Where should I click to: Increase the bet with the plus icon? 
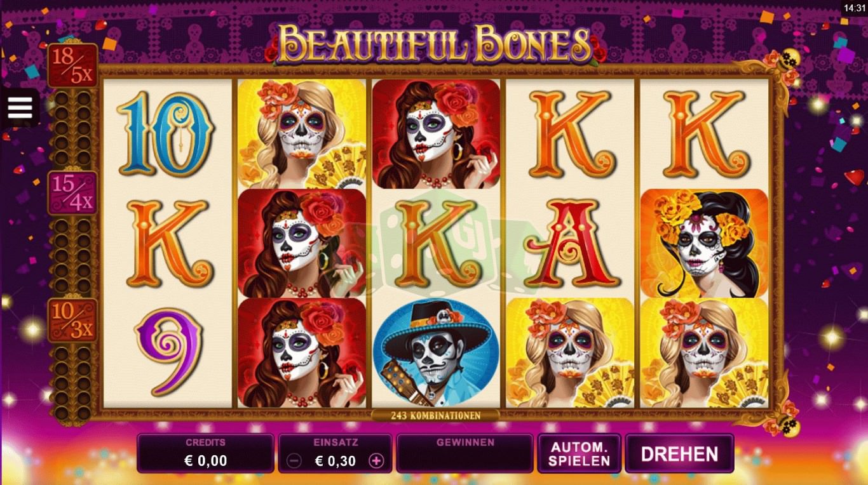tap(376, 461)
